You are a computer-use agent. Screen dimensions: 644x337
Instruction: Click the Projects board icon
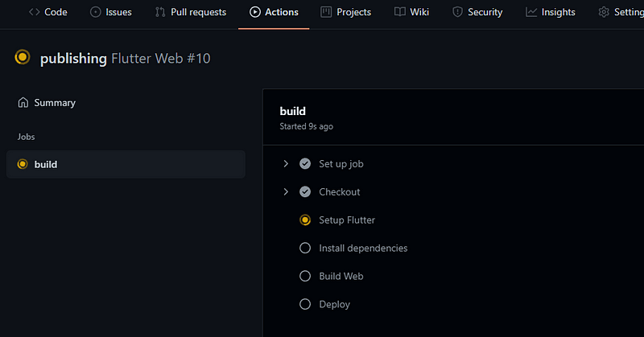point(326,12)
